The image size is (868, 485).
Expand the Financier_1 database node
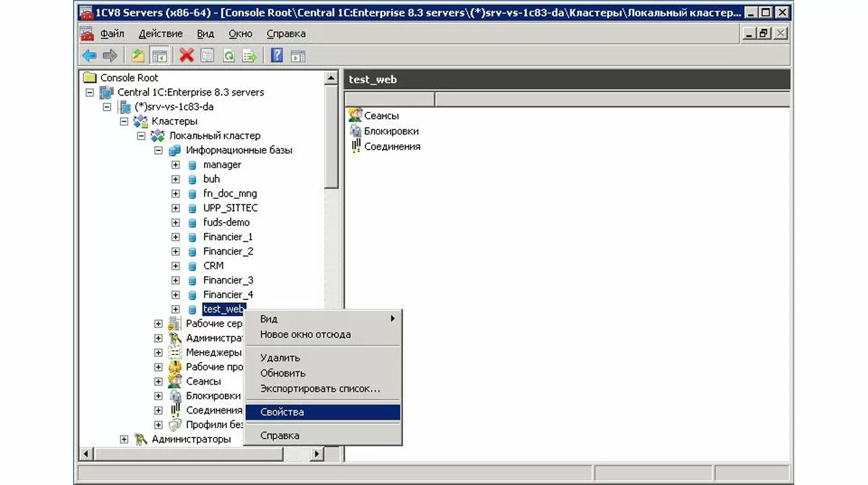[176, 237]
